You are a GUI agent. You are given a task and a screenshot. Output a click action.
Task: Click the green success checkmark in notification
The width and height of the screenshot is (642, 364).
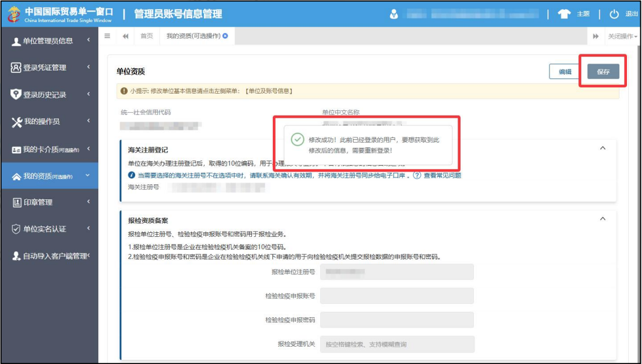pyautogui.click(x=298, y=139)
